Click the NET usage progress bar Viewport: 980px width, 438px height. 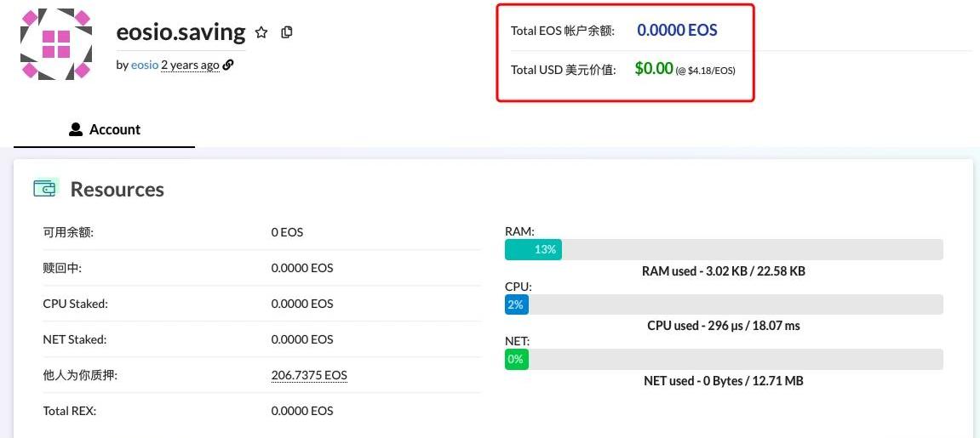pyautogui.click(x=724, y=360)
